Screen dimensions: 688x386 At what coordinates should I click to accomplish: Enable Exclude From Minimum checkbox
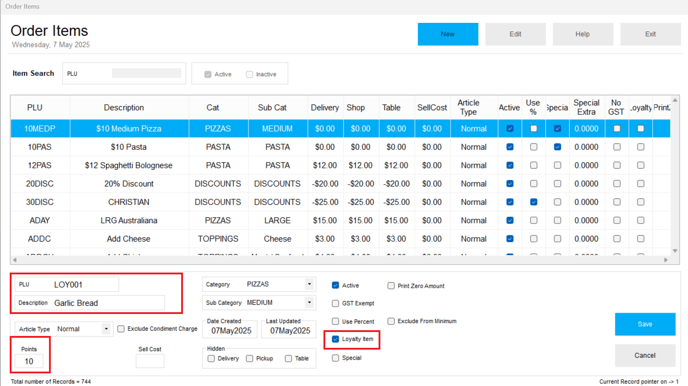(x=391, y=321)
